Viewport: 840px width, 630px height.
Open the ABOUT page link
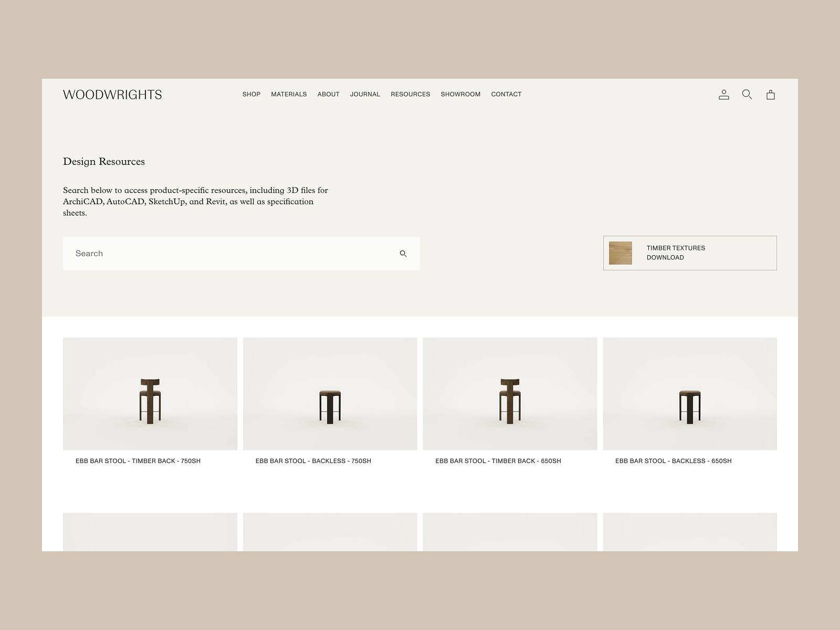[x=328, y=94]
